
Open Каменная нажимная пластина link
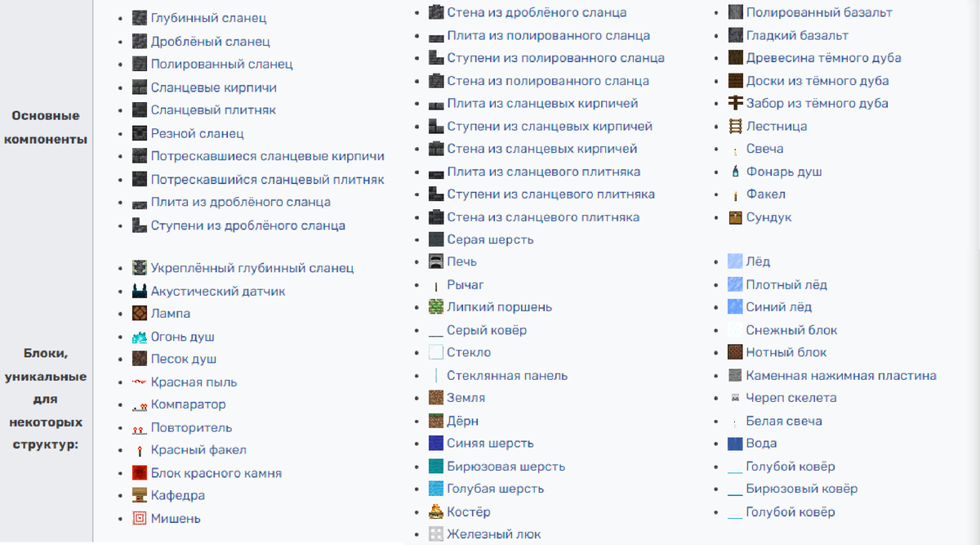[841, 376]
